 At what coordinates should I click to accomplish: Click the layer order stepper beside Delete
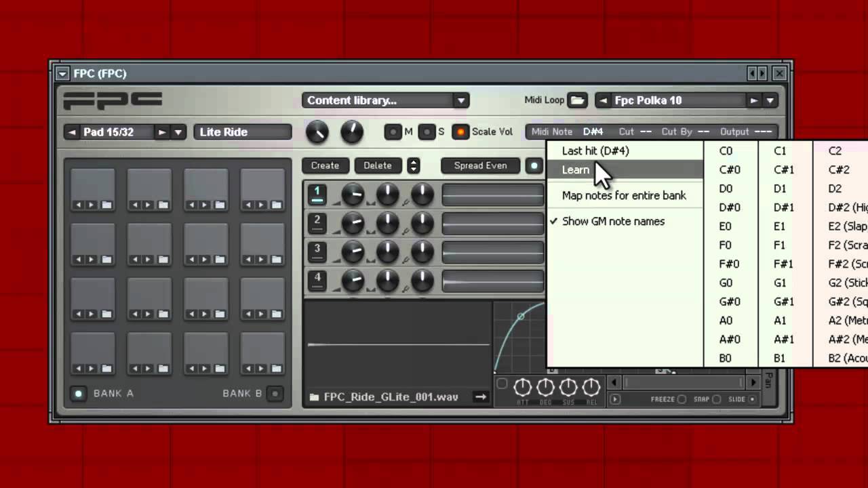[413, 165]
